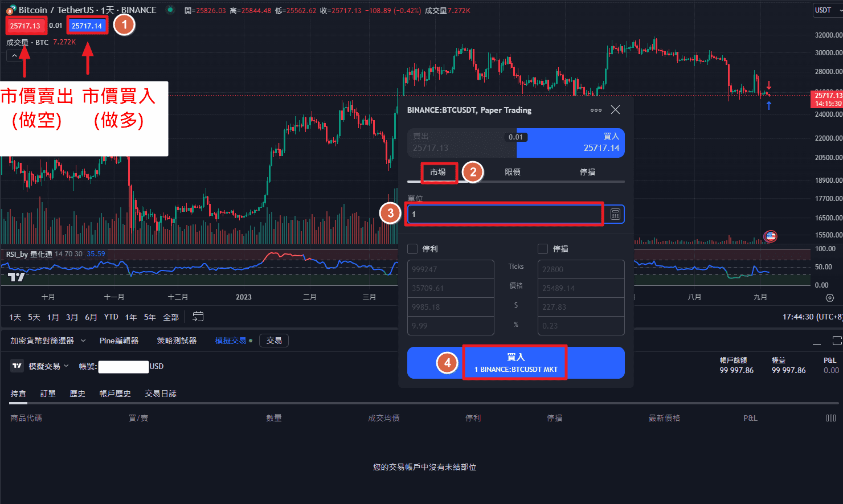843x504 pixels.
Task: Click stop-loss price field 25489.14
Action: point(581,288)
